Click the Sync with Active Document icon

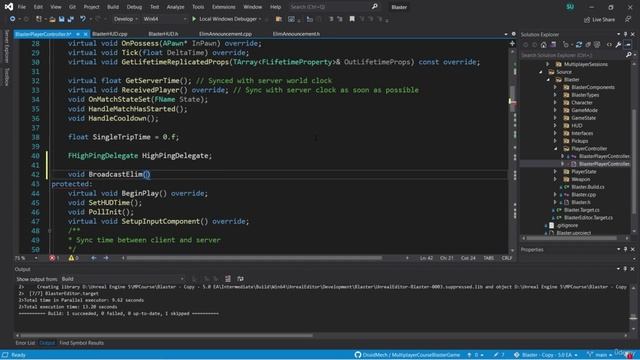(x=579, y=45)
